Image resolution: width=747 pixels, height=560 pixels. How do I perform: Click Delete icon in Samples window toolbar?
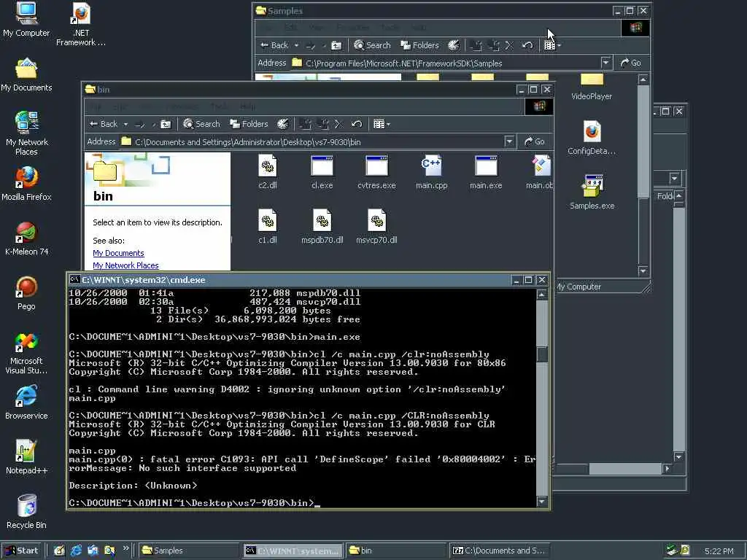[509, 45]
